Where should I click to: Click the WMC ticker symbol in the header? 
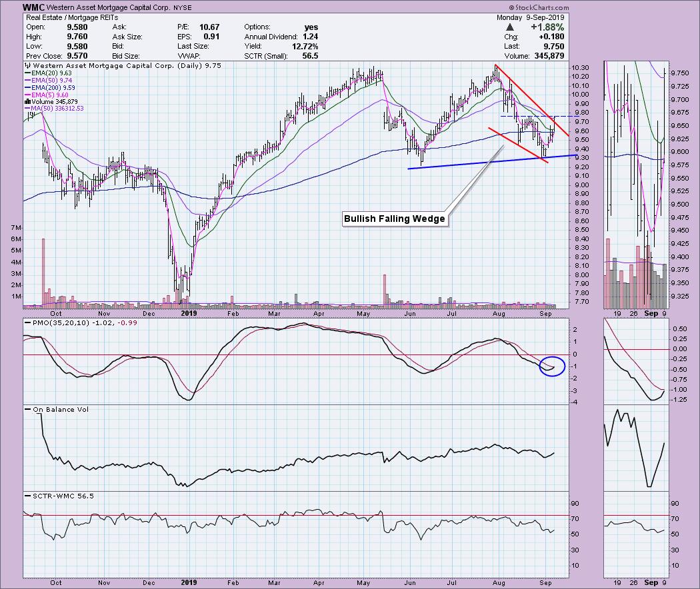[x=33, y=7]
